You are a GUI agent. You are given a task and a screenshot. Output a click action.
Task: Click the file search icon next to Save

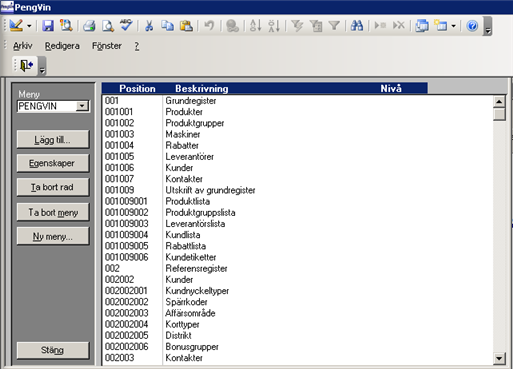[x=66, y=26]
